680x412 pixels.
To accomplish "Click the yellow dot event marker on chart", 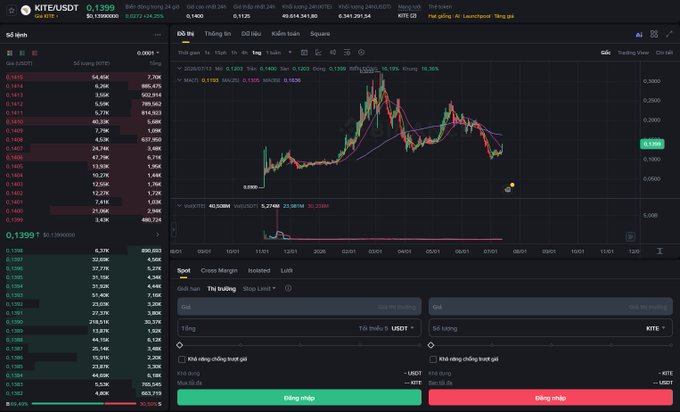I will pyautogui.click(x=512, y=185).
